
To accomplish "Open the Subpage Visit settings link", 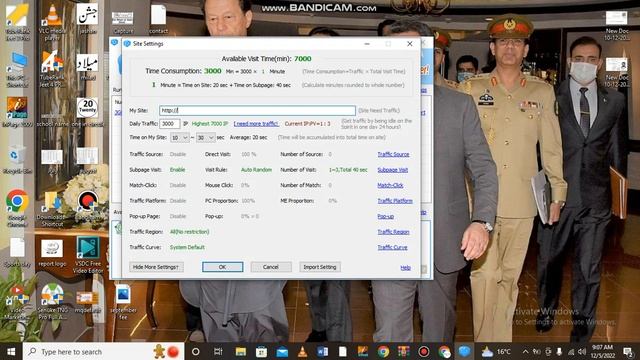I will point(392,170).
